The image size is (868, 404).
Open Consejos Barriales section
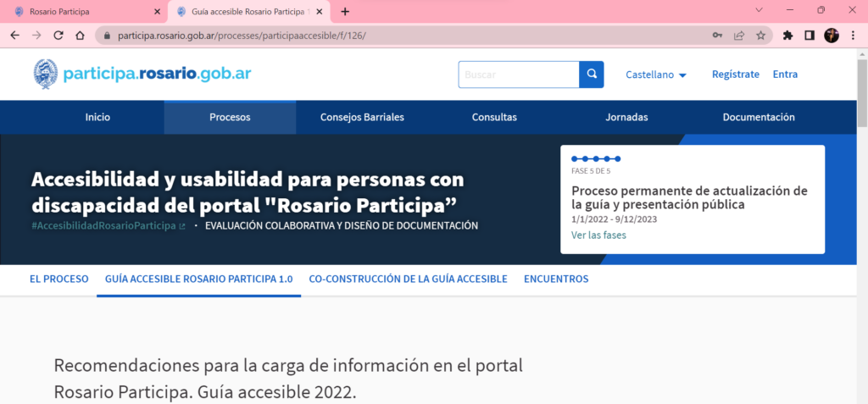click(362, 118)
